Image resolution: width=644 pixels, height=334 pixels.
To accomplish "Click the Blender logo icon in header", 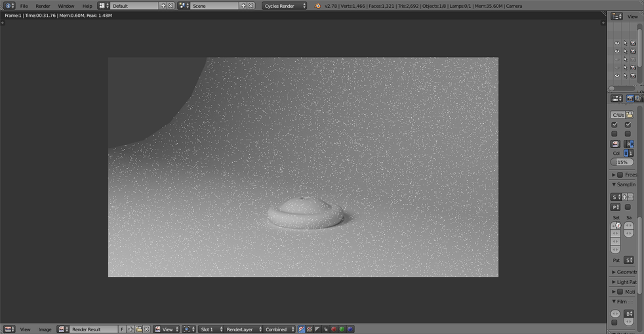I will [x=318, y=6].
